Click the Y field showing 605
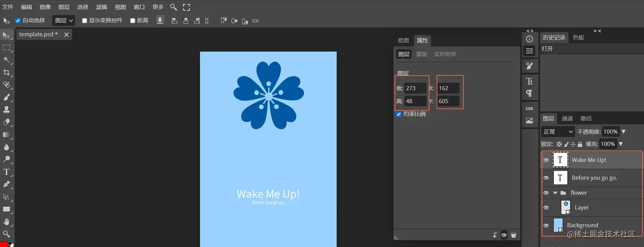Screen dimensions: 644x247 pyautogui.click(x=448, y=101)
